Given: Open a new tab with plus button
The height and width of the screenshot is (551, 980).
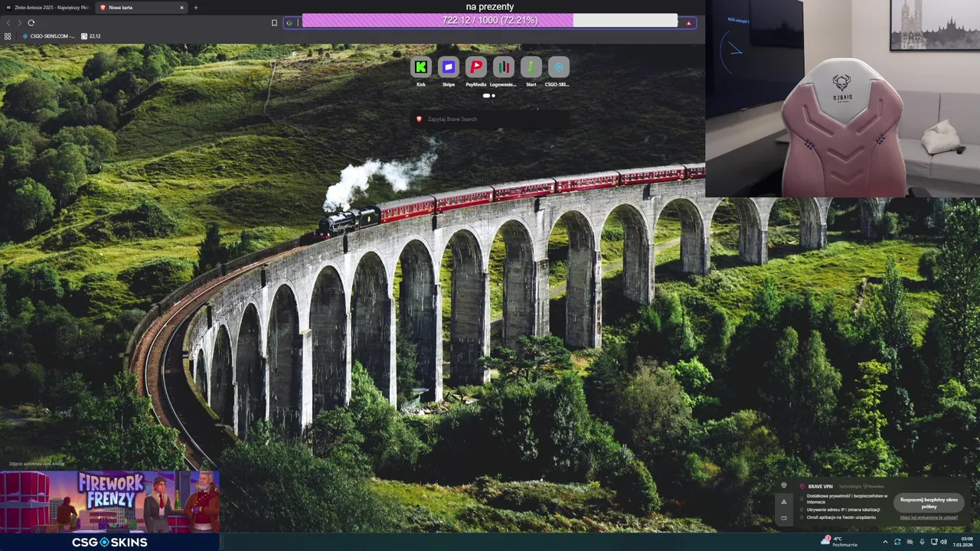Looking at the screenshot, I should coord(195,8).
